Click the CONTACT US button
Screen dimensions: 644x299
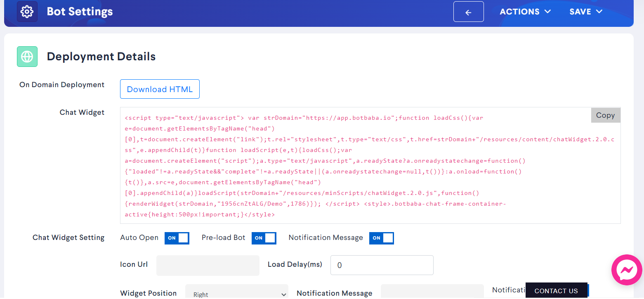pos(556,290)
